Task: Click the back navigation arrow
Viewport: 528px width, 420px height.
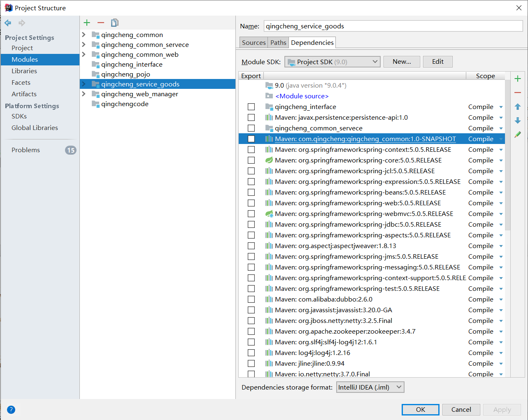Action: (8, 23)
